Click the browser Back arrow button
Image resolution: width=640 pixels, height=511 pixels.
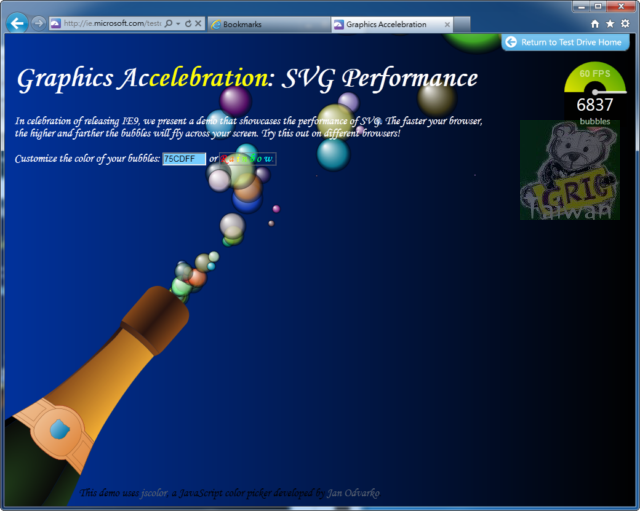point(17,23)
